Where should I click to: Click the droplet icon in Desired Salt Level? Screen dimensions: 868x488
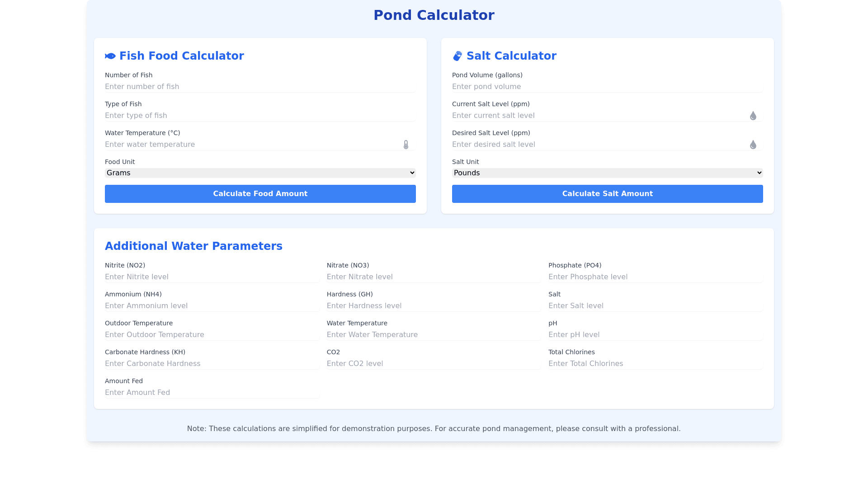coord(753,145)
